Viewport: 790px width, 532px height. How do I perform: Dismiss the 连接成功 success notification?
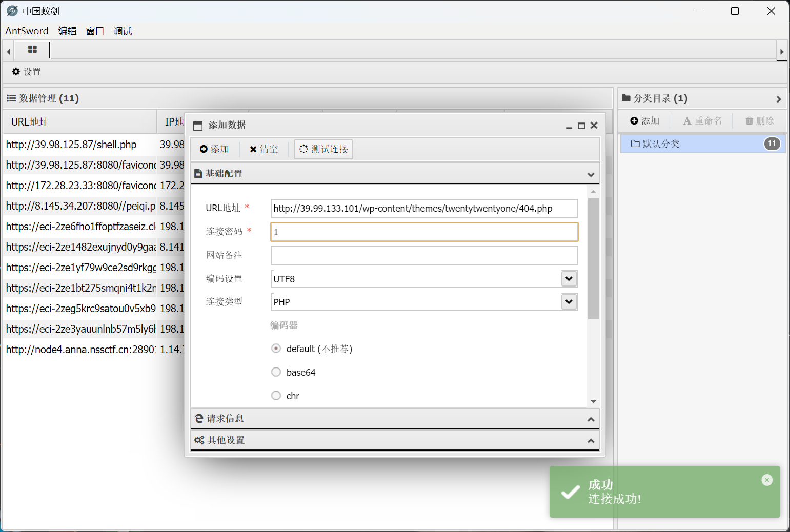point(766,480)
